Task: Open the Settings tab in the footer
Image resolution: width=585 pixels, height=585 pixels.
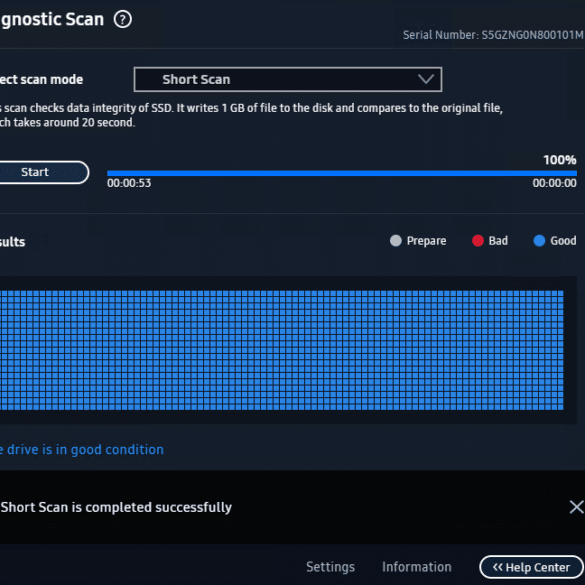Action: 330,567
